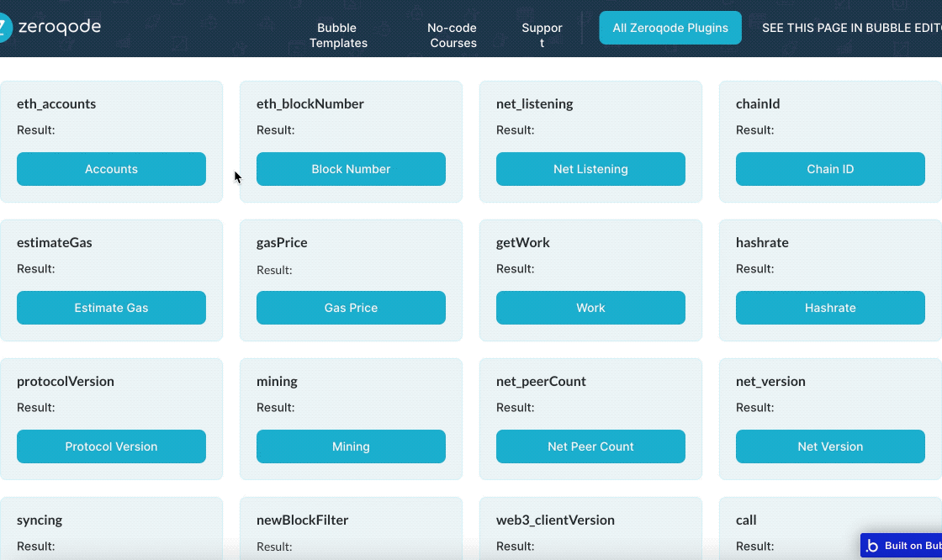Click the Chain ID button

click(830, 169)
